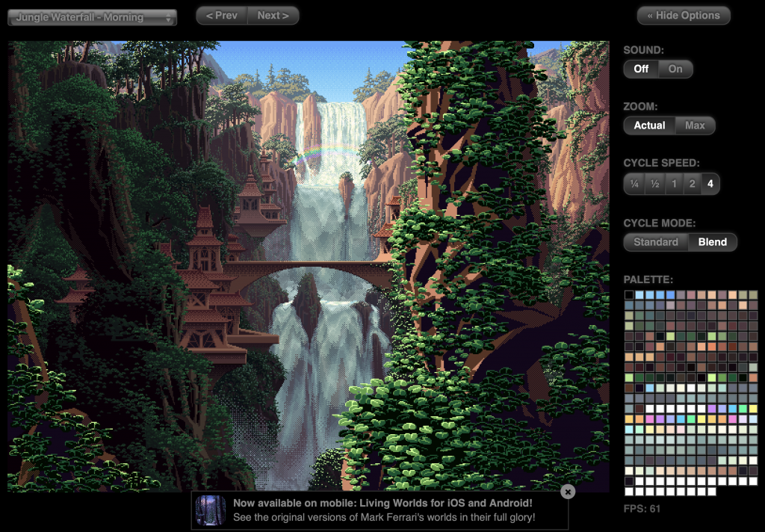
Task: Click the Hide Options button
Action: 683,15
